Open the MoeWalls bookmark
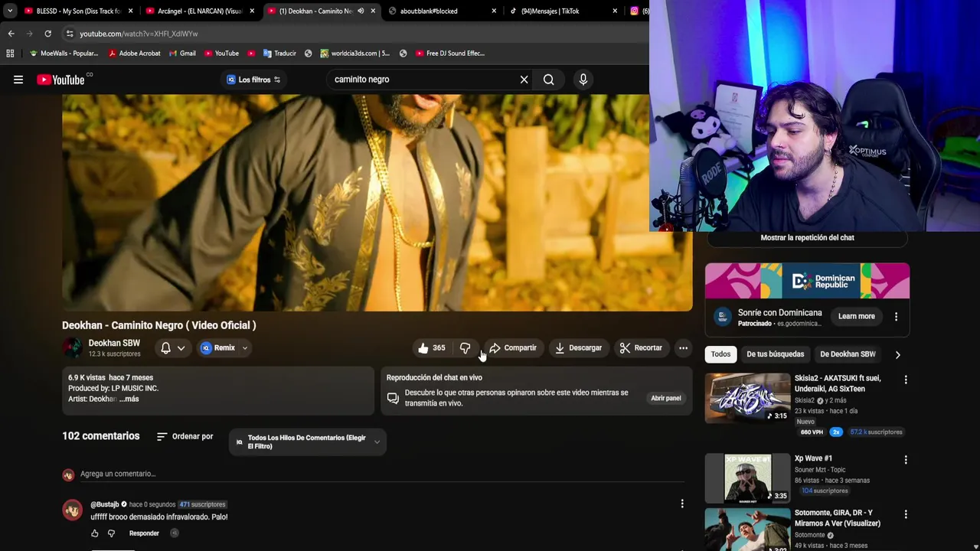 64,54
